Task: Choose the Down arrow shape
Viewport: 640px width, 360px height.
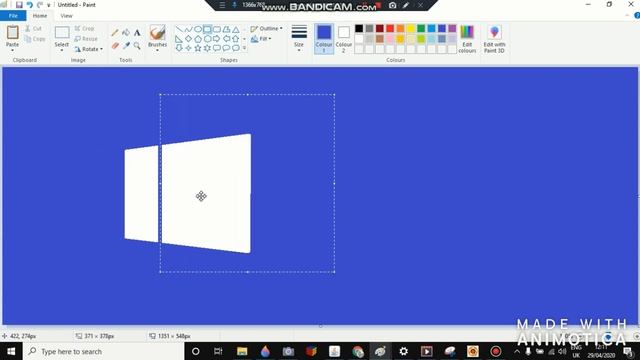Action: (179, 48)
